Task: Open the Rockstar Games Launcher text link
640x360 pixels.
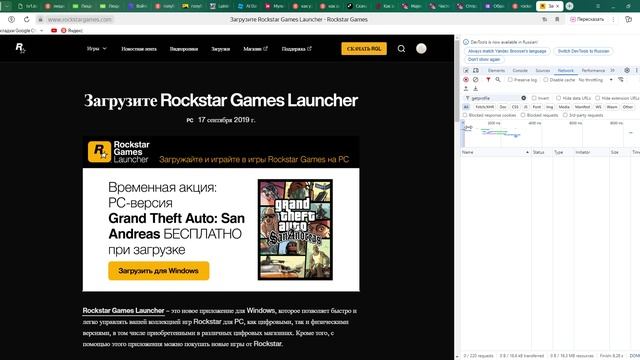Action: coord(123,311)
